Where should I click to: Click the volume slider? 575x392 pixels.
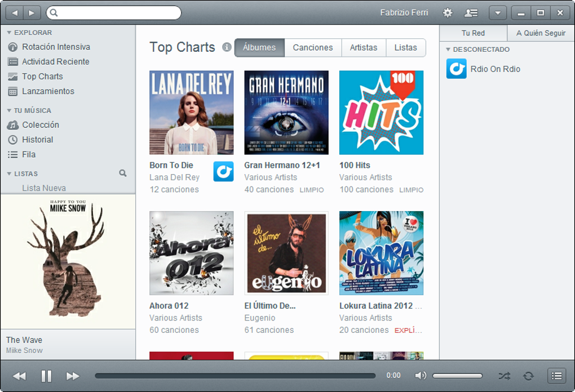(457, 376)
